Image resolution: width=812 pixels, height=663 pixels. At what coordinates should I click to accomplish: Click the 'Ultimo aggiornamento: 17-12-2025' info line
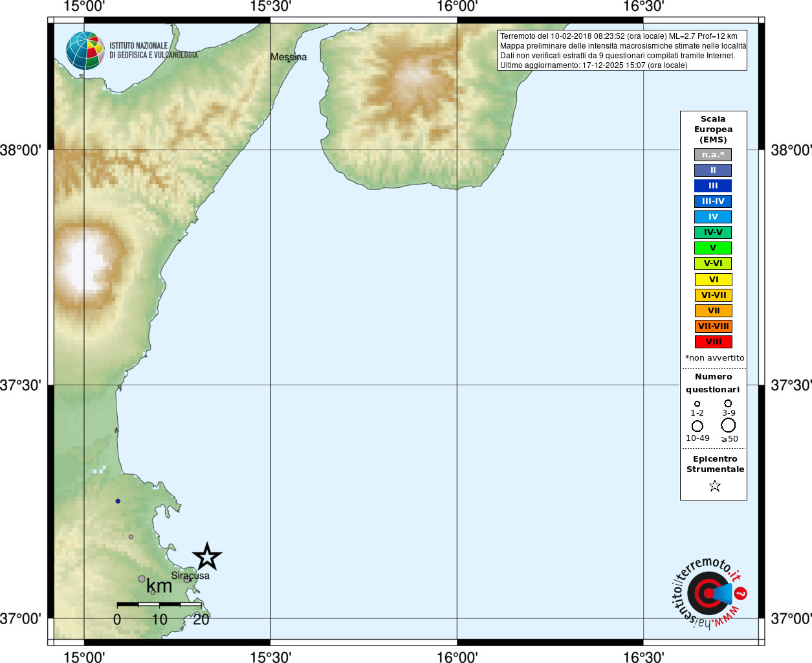point(593,65)
